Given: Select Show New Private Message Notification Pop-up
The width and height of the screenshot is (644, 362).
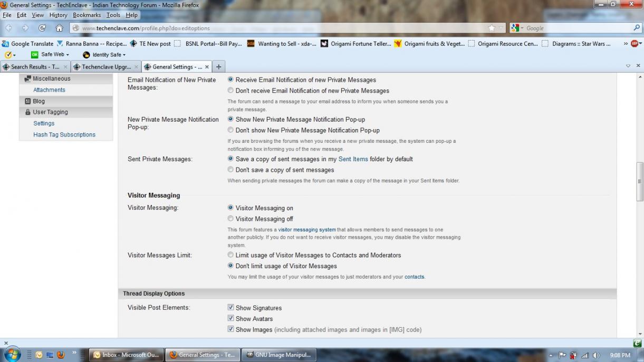Looking at the screenshot, I should (x=230, y=120).
